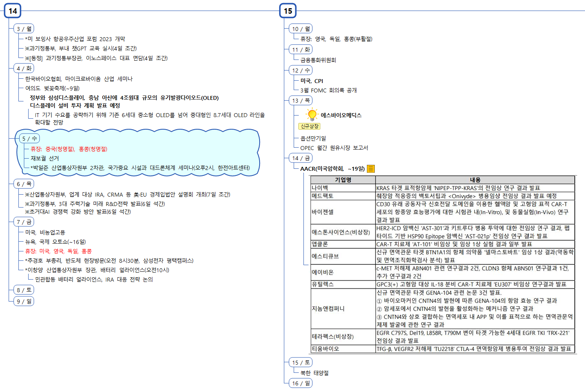The height and width of the screenshot is (392, 585).
Task: Click the 초거대AI 경쟁력 강화 방안 item
Action: [x=78, y=211]
